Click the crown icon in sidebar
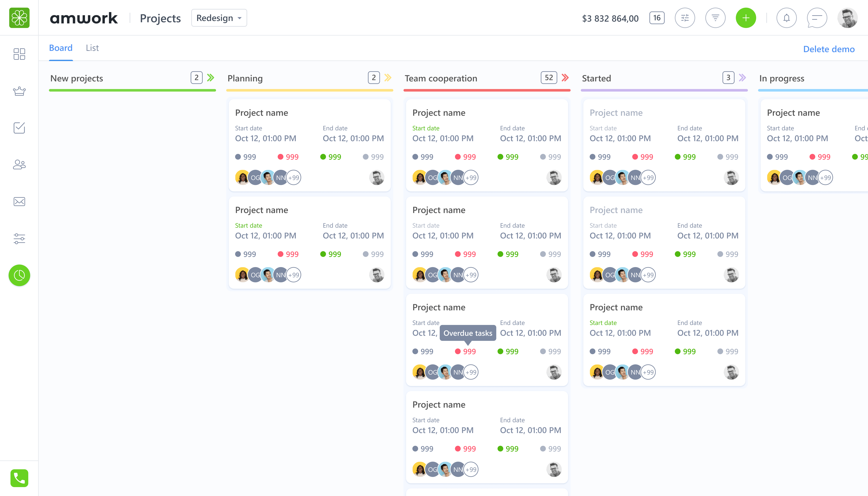 click(x=19, y=91)
